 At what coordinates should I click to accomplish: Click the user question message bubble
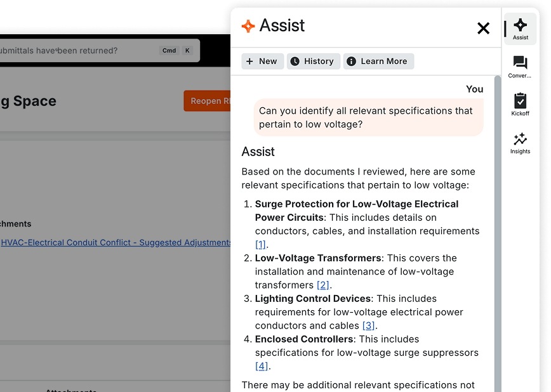[x=369, y=118]
